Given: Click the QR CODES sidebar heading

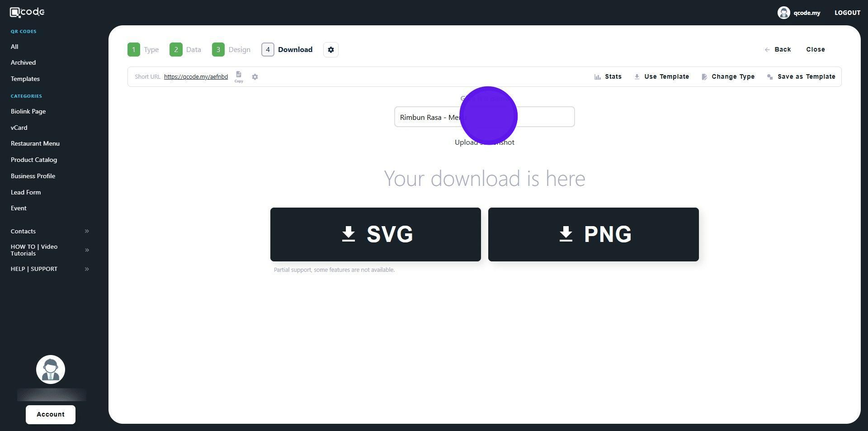Looking at the screenshot, I should 24,32.
